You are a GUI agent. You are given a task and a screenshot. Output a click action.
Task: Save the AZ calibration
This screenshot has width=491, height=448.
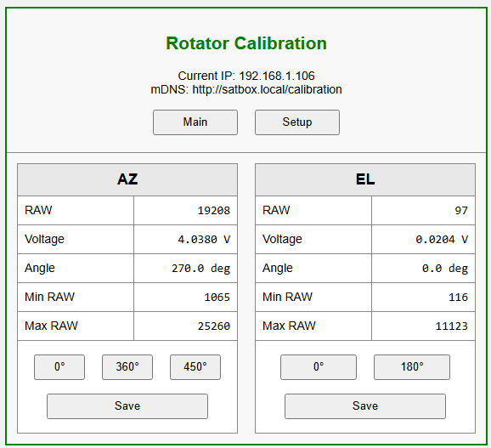[x=127, y=406]
